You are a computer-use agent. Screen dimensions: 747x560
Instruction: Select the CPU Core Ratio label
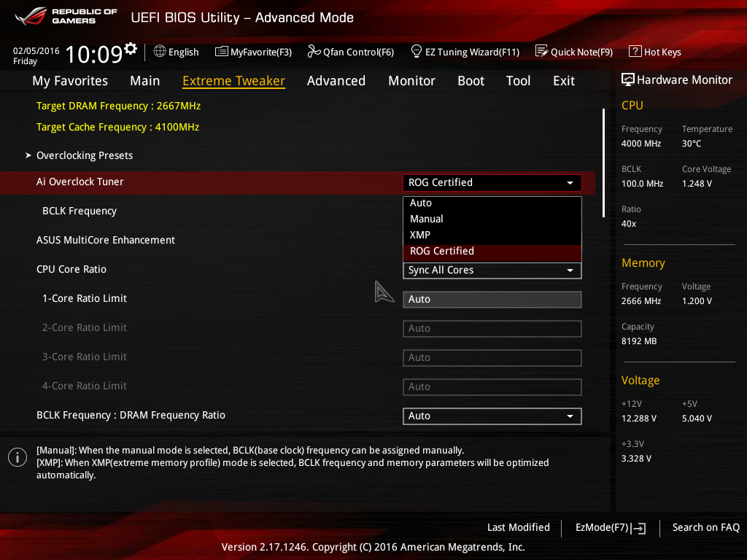point(71,270)
